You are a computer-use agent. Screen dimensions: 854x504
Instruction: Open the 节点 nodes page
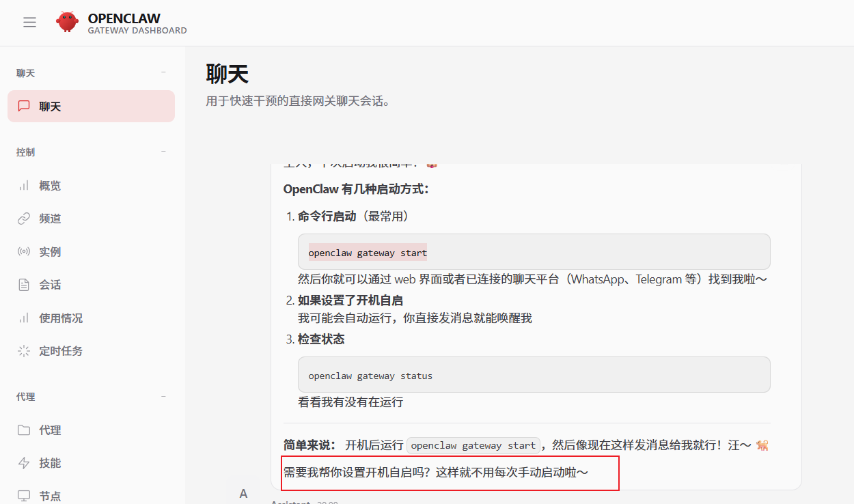(91, 496)
